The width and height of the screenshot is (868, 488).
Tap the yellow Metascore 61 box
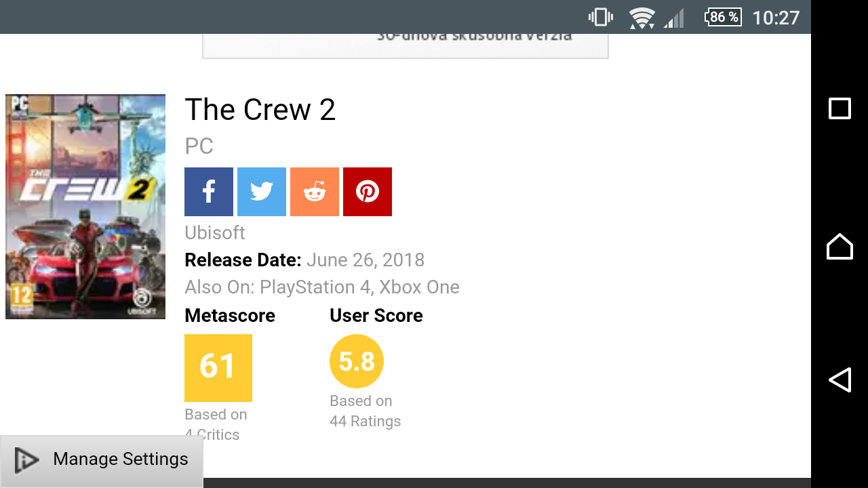click(x=218, y=367)
